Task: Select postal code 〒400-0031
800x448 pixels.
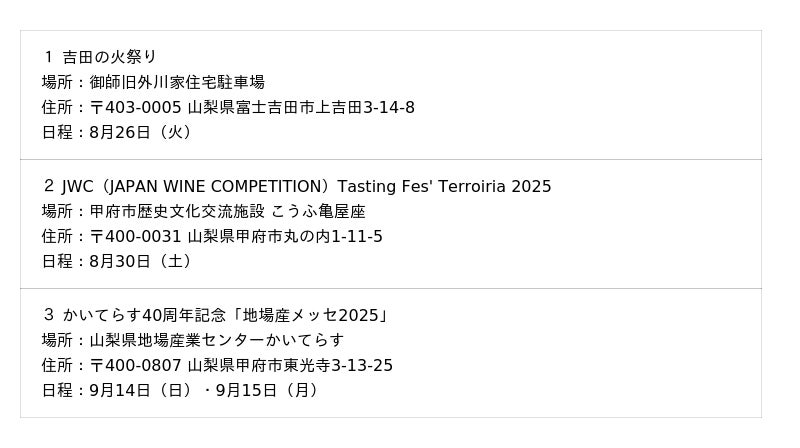Action: point(135,237)
